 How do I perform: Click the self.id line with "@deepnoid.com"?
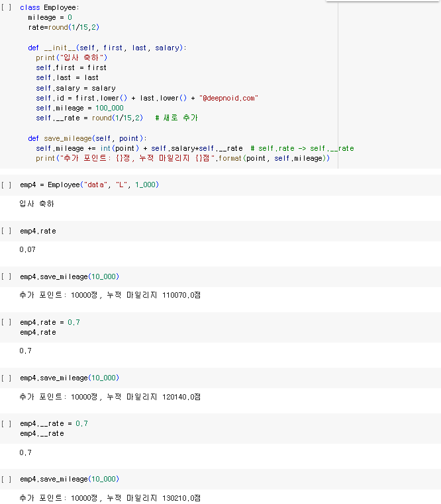[147, 98]
